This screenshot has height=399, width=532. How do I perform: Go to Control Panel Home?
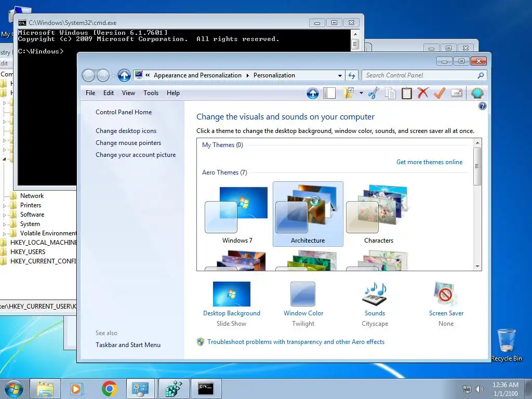click(124, 112)
